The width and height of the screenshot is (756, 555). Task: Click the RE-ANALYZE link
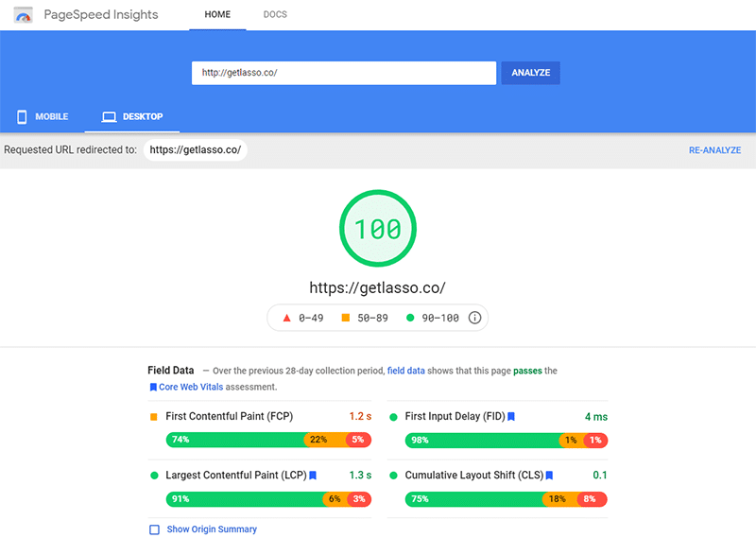(715, 150)
